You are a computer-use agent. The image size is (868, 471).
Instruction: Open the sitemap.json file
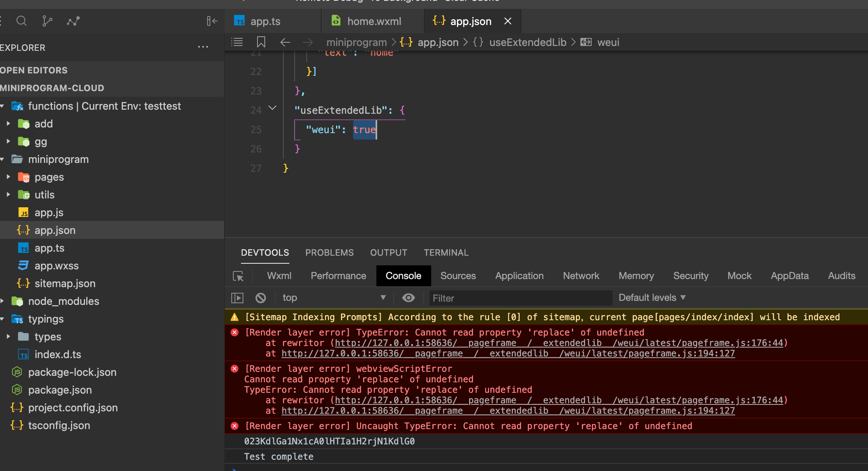pyautogui.click(x=64, y=283)
